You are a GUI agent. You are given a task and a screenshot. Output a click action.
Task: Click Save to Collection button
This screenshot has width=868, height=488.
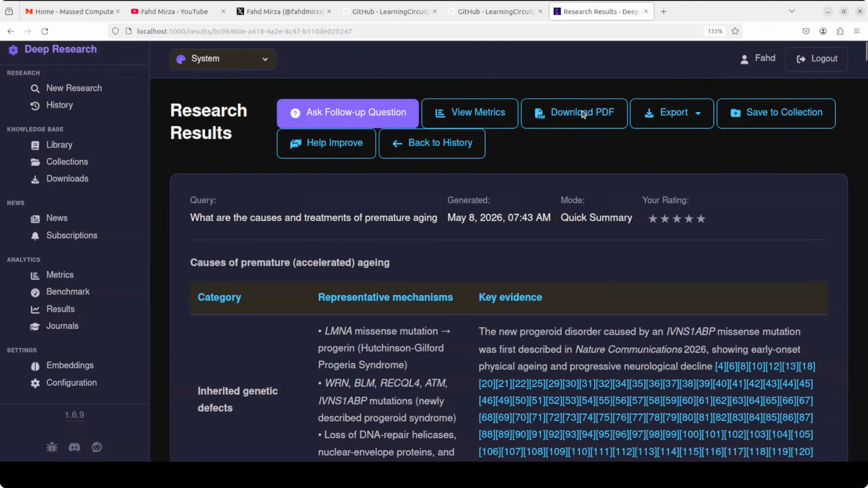pyautogui.click(x=776, y=113)
